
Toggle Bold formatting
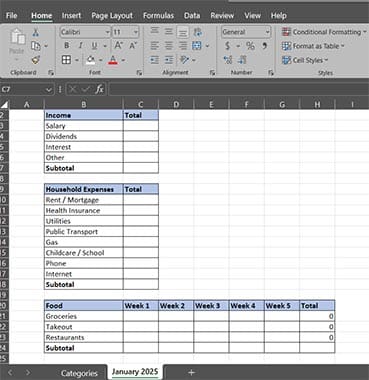tap(66, 46)
